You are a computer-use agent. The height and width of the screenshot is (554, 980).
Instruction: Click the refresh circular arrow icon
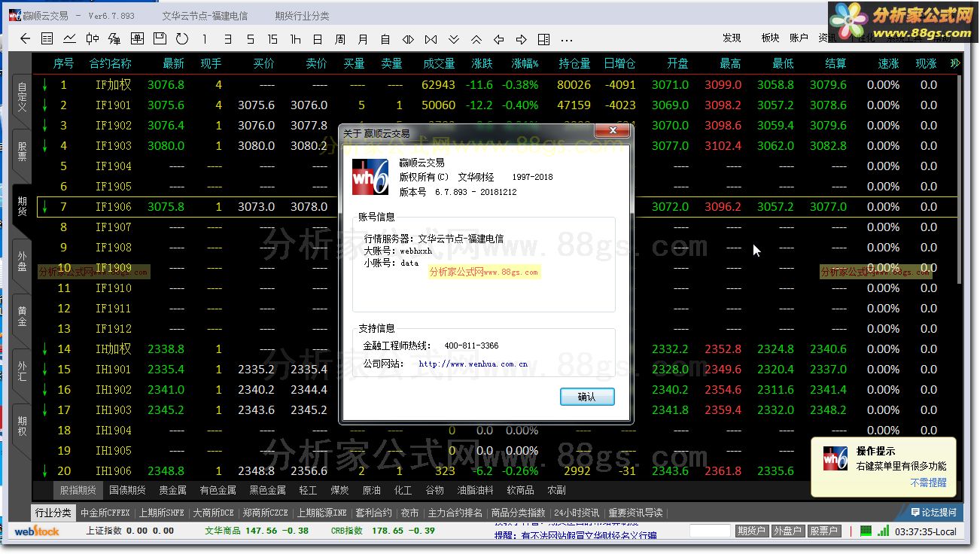(x=182, y=39)
